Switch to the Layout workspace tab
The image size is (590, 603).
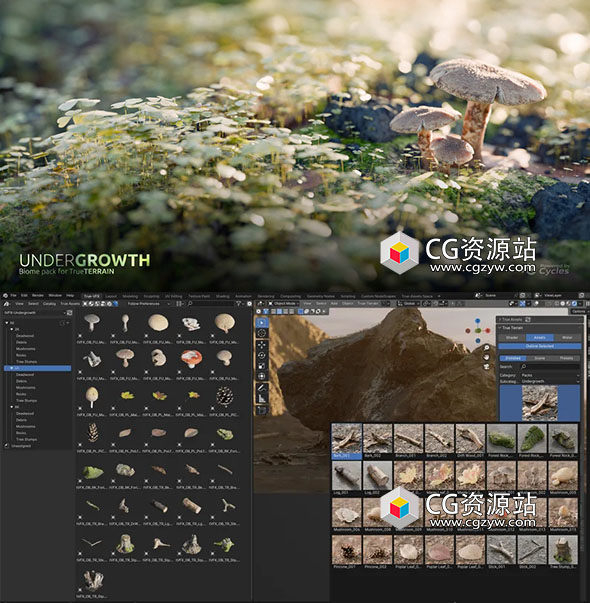111,296
